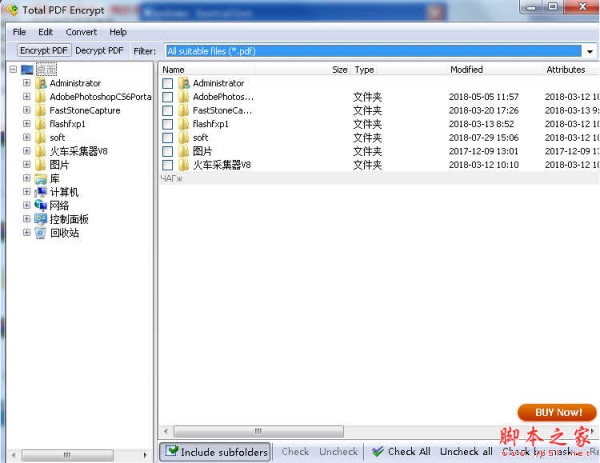The height and width of the screenshot is (463, 600).
Task: Click the file list scrollbar left arrow
Action: pyautogui.click(x=166, y=431)
